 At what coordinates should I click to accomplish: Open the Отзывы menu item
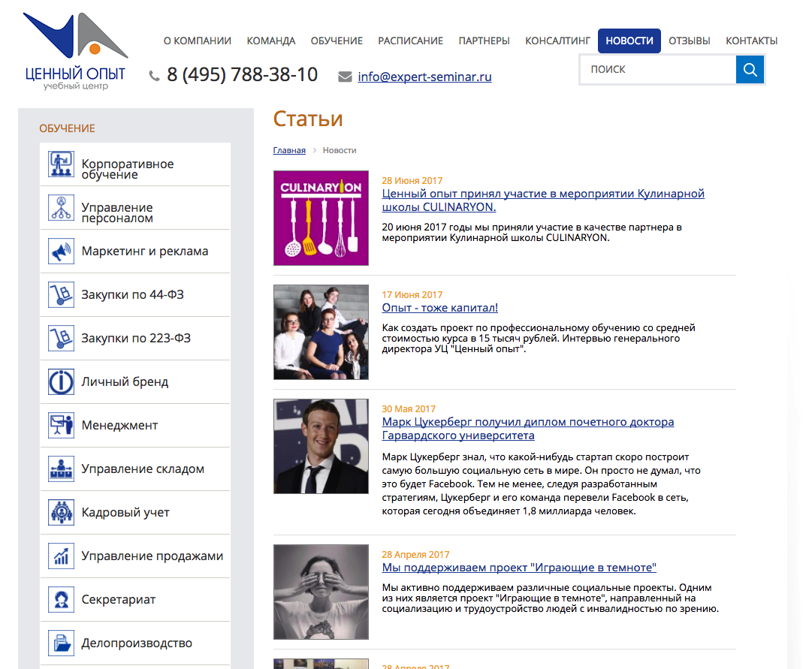[x=690, y=41]
